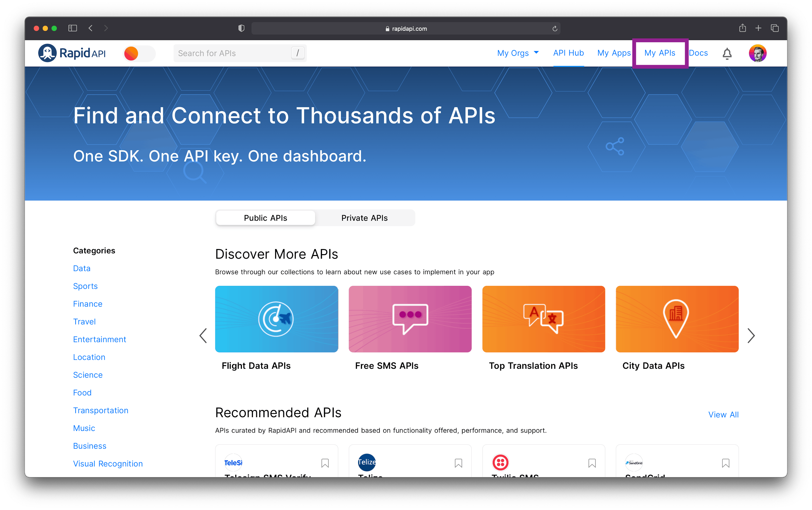The image size is (812, 510).
Task: Toggle the orange theme switch
Action: 139,53
